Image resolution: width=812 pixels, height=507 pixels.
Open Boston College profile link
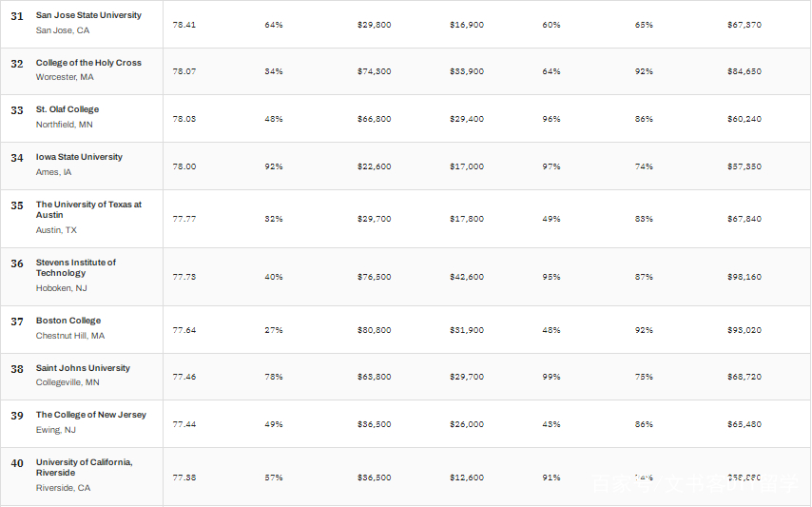[x=68, y=321]
